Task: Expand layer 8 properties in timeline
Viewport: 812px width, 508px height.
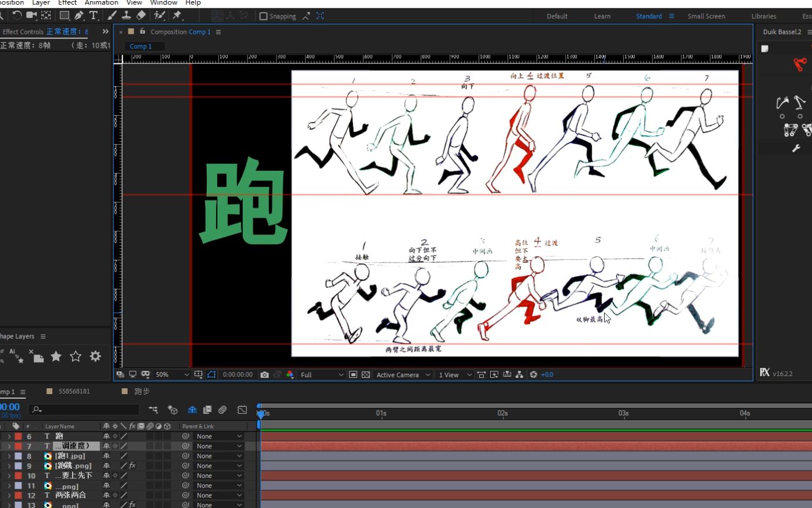Action: point(9,456)
